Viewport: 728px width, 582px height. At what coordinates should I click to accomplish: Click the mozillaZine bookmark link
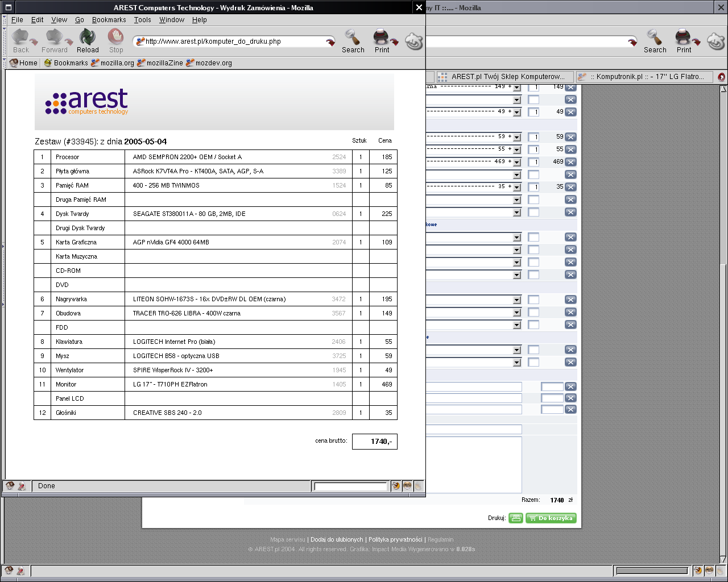[164, 63]
